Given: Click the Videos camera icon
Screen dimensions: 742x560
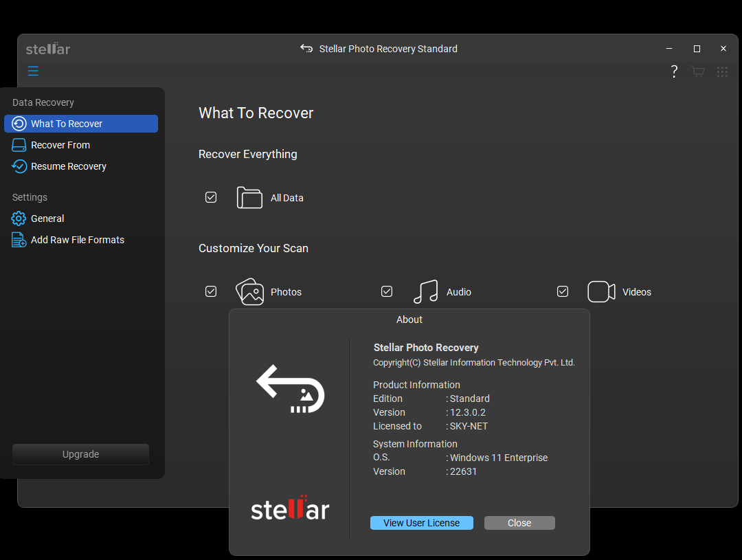Looking at the screenshot, I should click(601, 291).
